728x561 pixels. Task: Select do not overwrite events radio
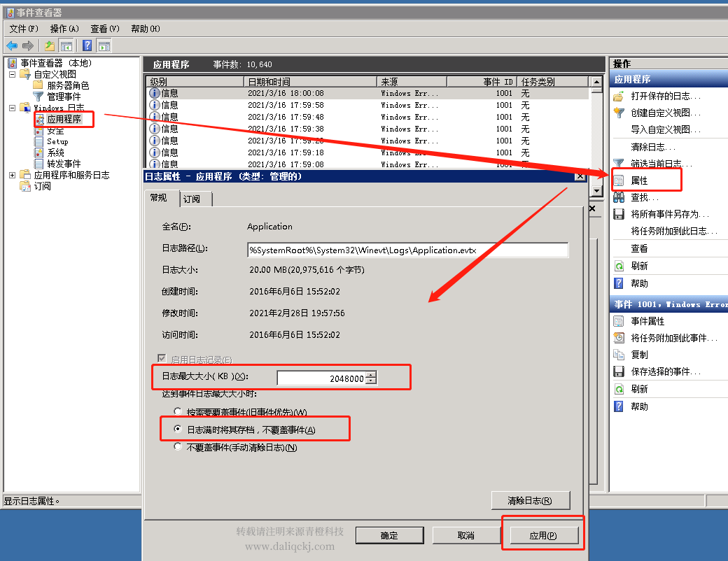tap(177, 446)
